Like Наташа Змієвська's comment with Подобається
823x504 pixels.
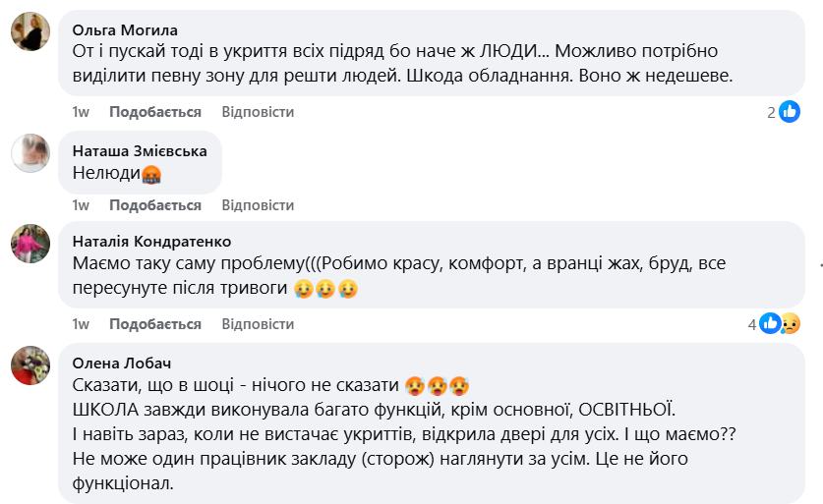coord(155,205)
